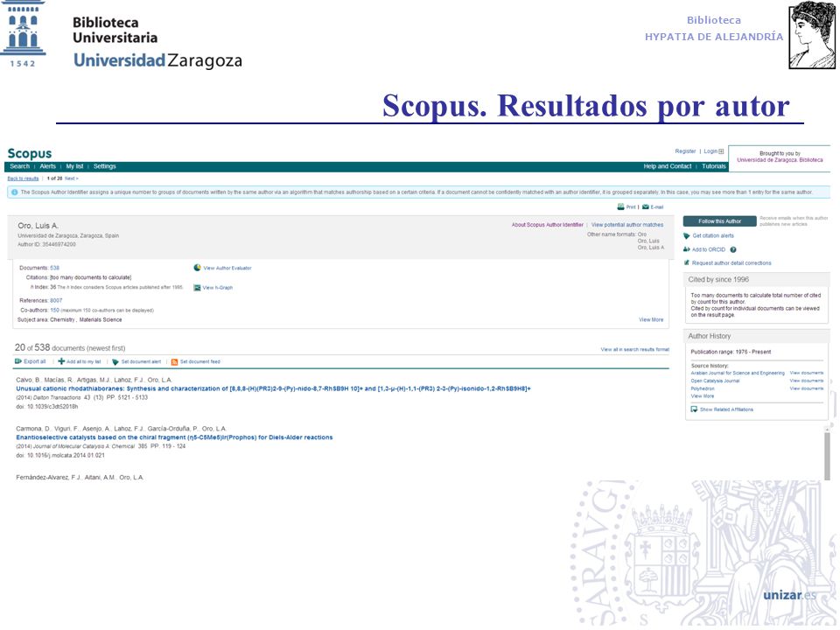Image resolution: width=840 pixels, height=630 pixels.
Task: Click Request author detail corrections link text
Action: (x=731, y=263)
